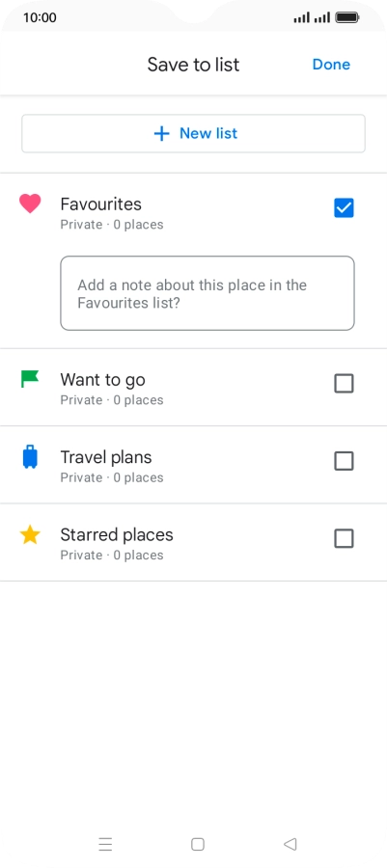This screenshot has width=387, height=868.
Task: Tap the green flag Want to go icon
Action: [x=30, y=379]
